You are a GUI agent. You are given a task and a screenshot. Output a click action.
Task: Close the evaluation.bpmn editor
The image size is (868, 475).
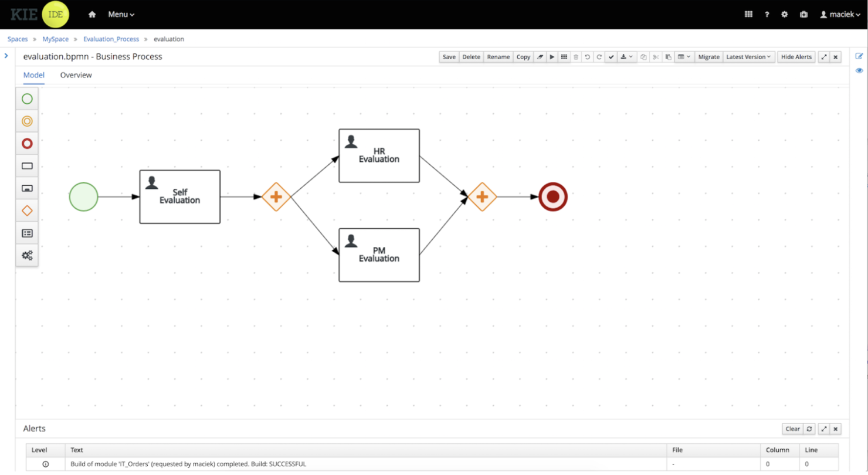[x=836, y=57]
